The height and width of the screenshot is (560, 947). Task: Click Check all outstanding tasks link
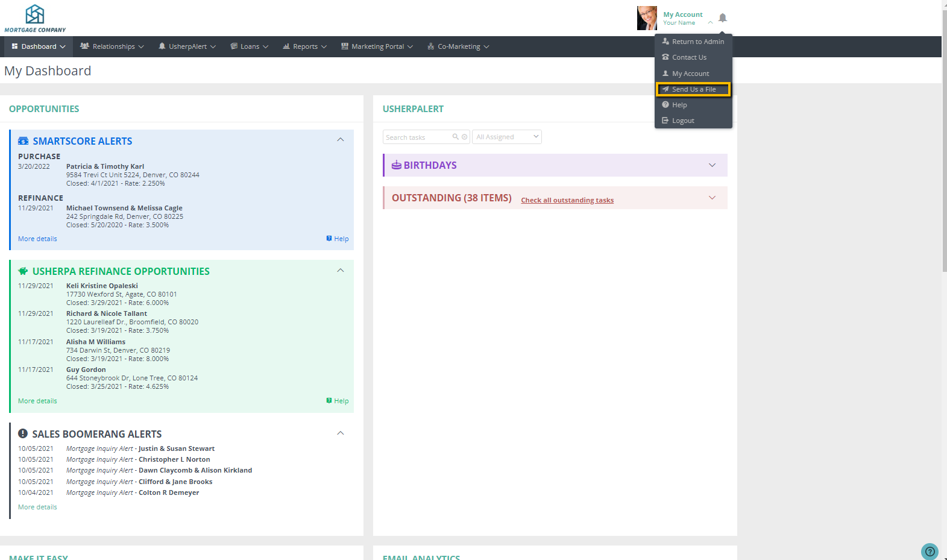[567, 200]
